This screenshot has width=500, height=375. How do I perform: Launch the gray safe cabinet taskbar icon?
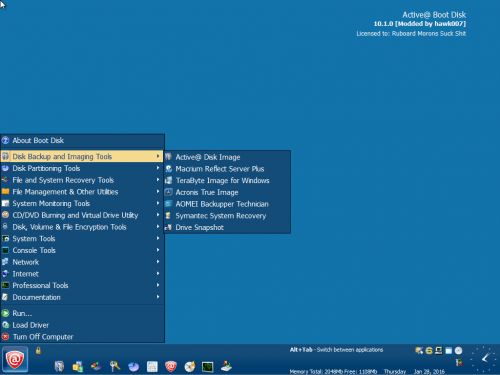tap(59, 366)
